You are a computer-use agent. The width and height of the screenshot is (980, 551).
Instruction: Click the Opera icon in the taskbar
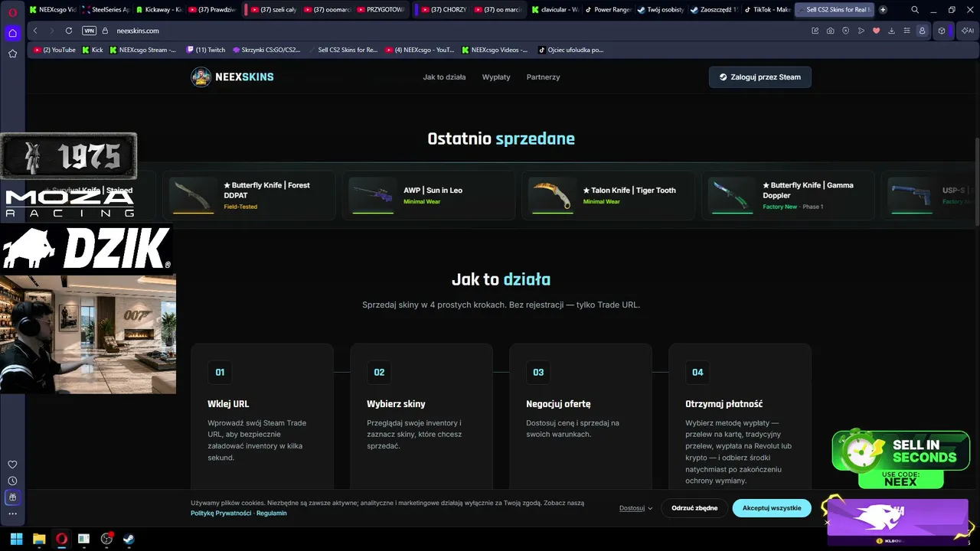61,539
